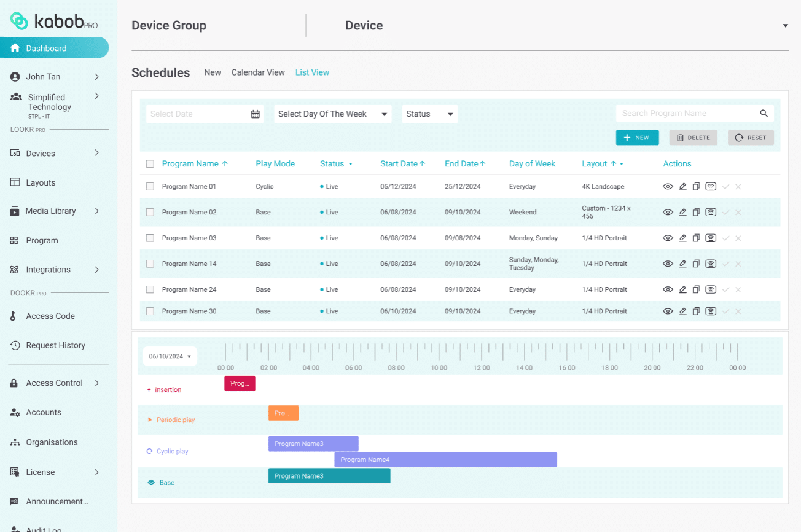801x532 pixels.
Task: Switch to Calendar View
Action: (x=258, y=72)
